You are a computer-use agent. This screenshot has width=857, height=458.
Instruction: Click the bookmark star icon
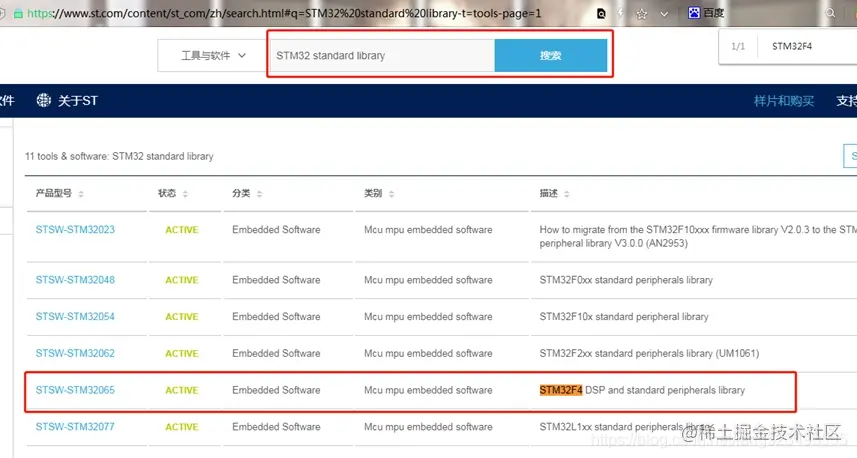tap(641, 14)
